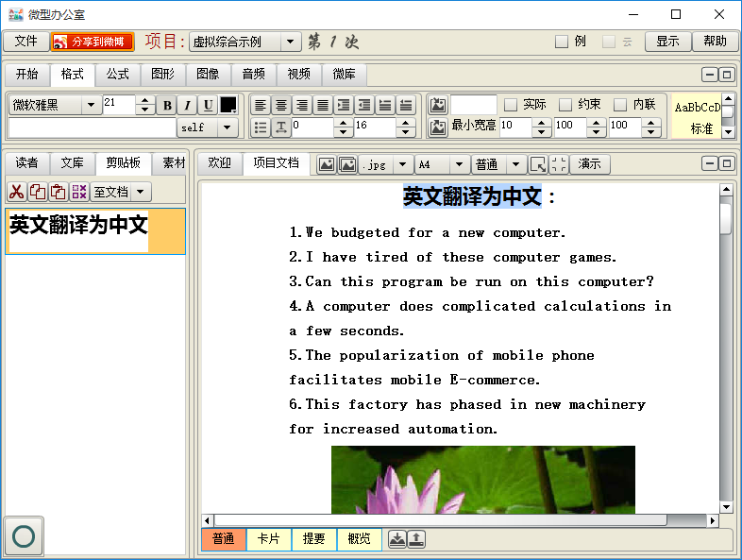Select the 英文翻译为中文 clipboard item
This screenshot has height=560, width=742.
[x=79, y=230]
